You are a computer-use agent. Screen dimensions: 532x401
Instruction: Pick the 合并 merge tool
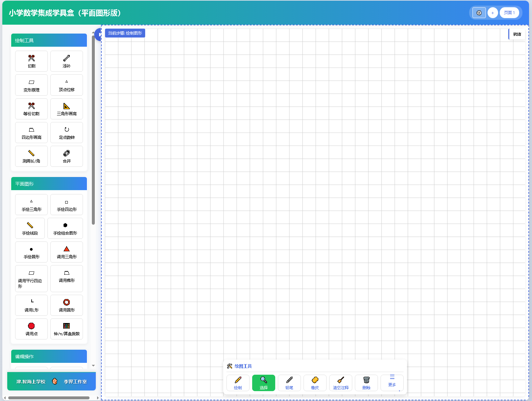[66, 156]
